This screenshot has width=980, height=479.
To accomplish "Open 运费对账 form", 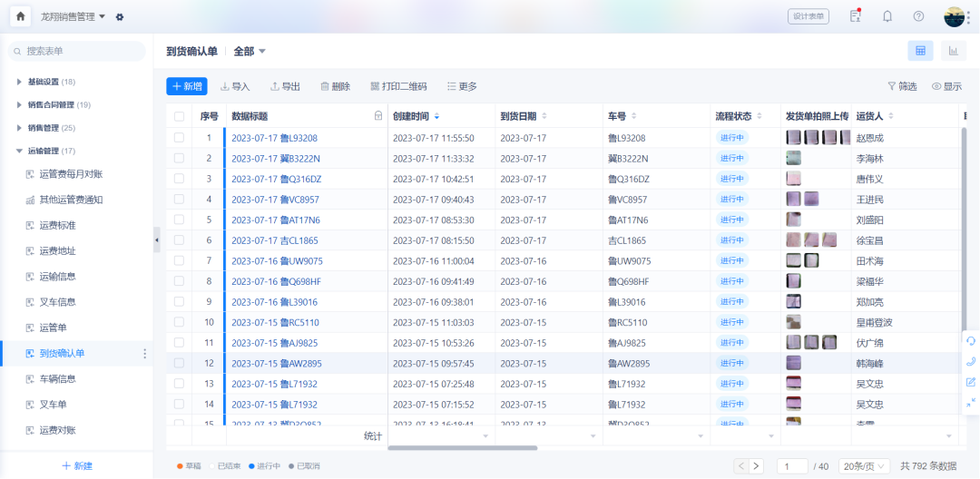I will [x=51, y=430].
